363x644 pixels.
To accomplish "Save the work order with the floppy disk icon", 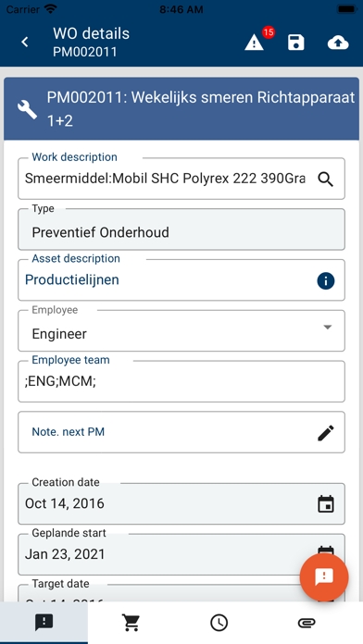I will [296, 43].
